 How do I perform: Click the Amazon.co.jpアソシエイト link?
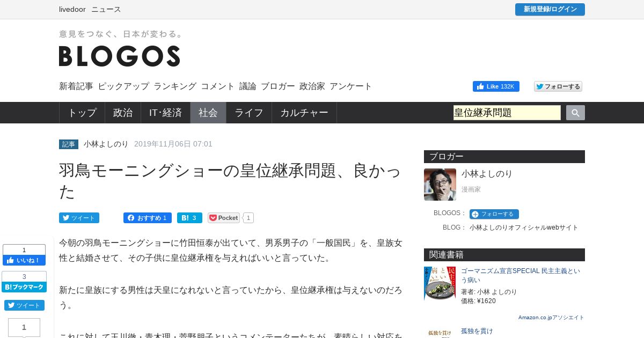pyautogui.click(x=551, y=318)
